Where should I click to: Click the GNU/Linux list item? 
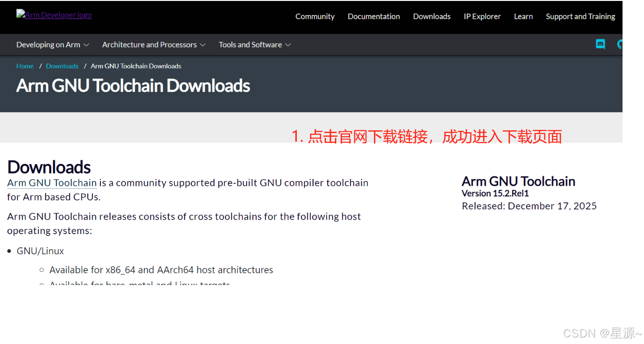[40, 251]
